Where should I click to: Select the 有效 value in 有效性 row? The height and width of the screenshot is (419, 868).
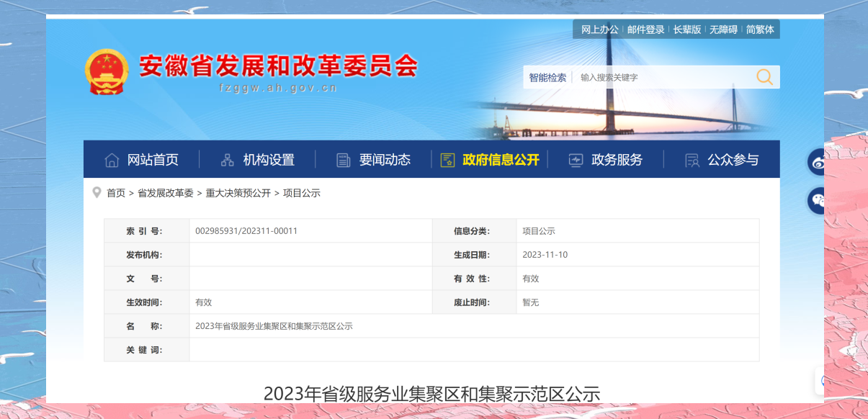click(530, 279)
